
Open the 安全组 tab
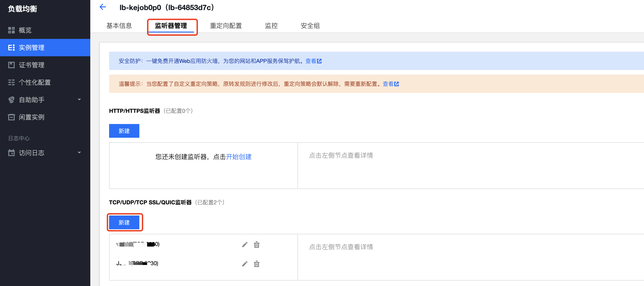click(x=310, y=26)
